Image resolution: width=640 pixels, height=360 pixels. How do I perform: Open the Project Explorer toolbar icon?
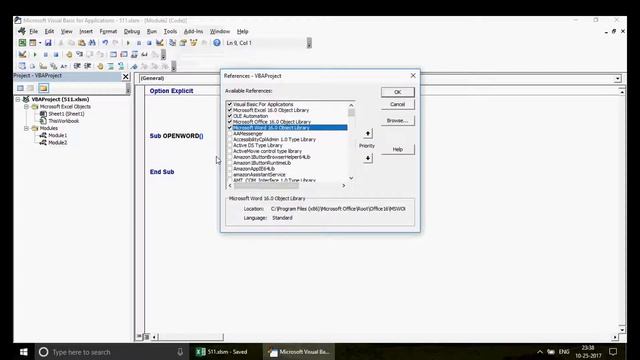click(173, 43)
